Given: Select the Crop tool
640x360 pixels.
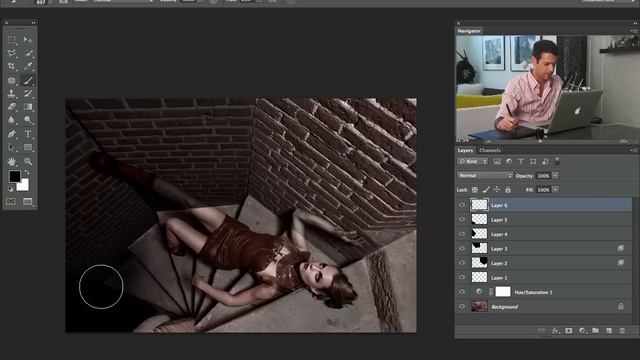Looking at the screenshot, I should 11,66.
